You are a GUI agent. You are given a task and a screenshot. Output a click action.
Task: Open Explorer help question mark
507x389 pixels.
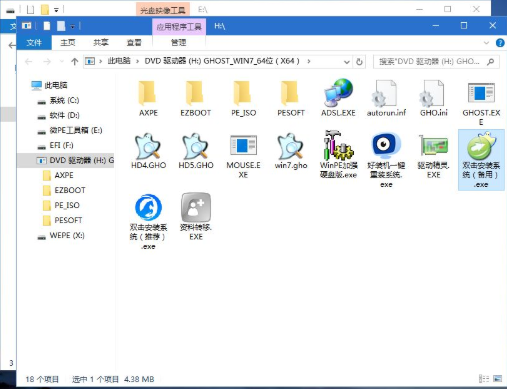click(500, 43)
